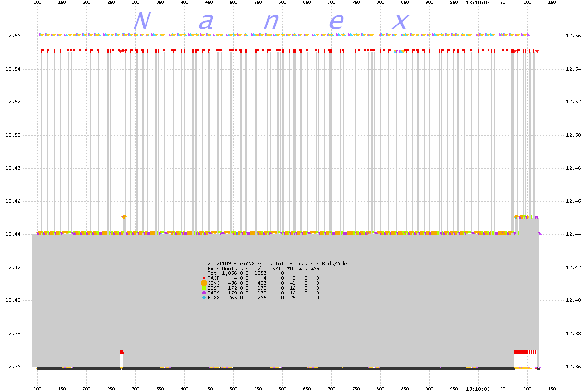Click the '13:10:05' label on the bottom time axis
The image size is (587, 392).
[478, 389]
